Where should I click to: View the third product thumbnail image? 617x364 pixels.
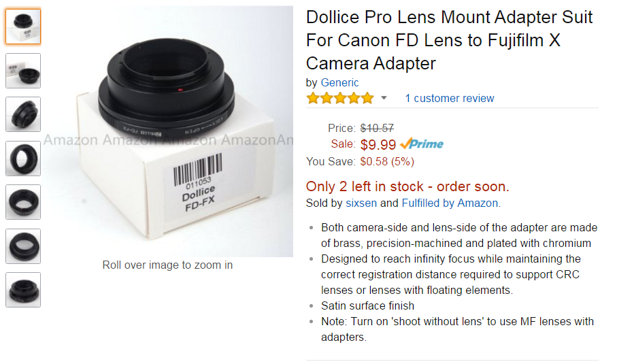click(x=23, y=114)
